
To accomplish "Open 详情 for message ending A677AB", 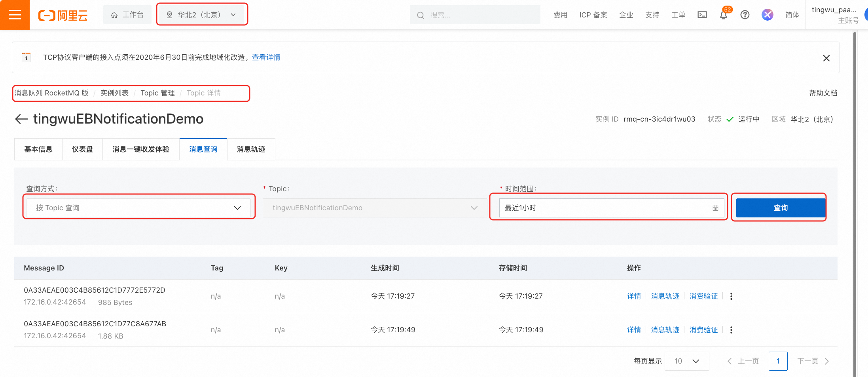I will (634, 330).
